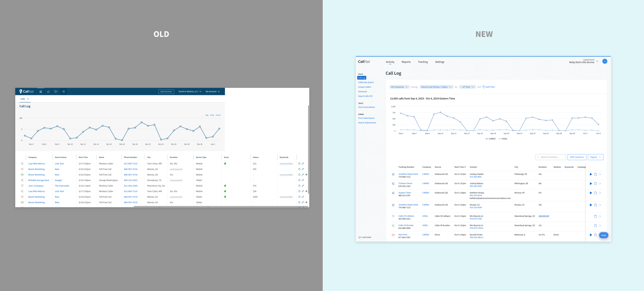Click the Search Contacts input field
The width and height of the screenshot is (644, 291).
[551, 157]
